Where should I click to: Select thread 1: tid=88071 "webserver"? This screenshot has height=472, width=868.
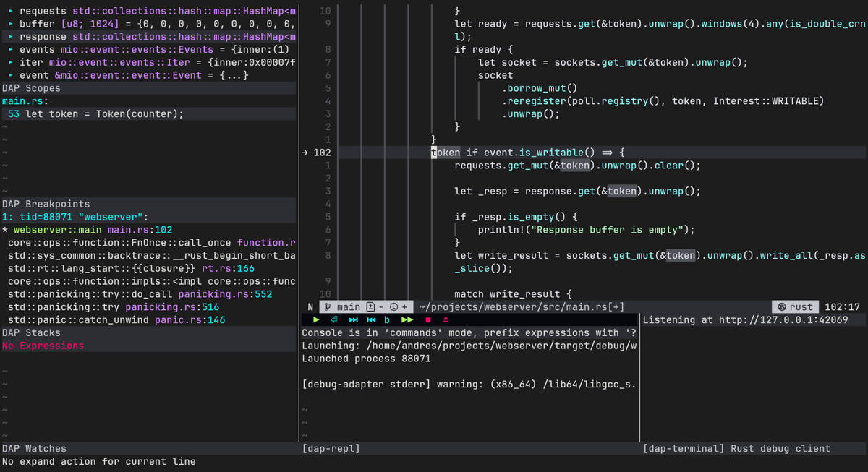click(x=75, y=217)
